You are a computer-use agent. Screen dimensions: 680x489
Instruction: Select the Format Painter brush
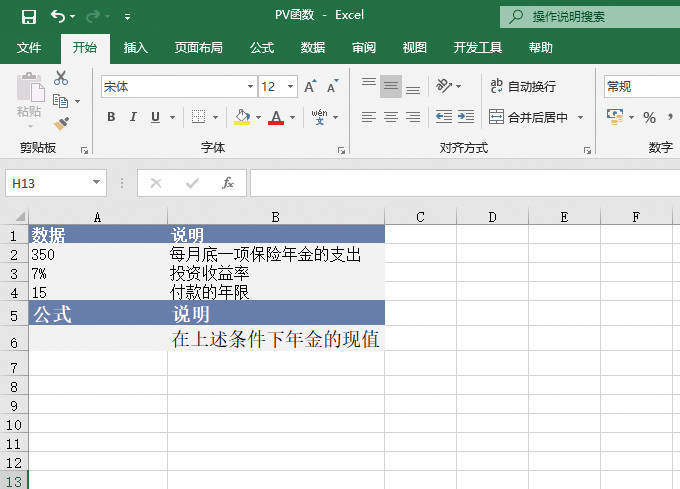click(x=61, y=123)
